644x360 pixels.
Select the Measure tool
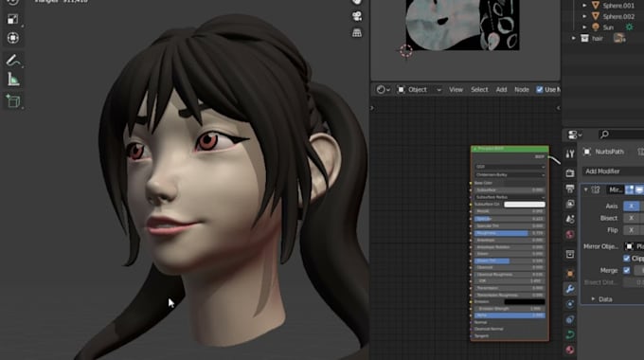[x=12, y=80]
